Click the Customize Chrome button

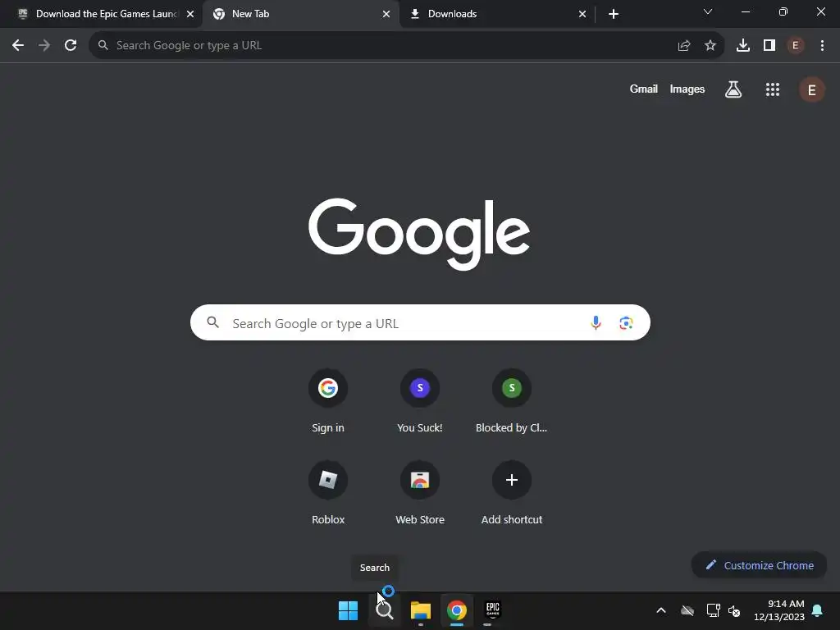pyautogui.click(x=759, y=565)
